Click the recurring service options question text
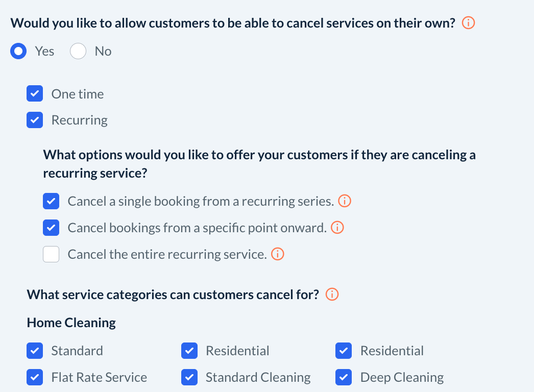The image size is (534, 392). (259, 163)
